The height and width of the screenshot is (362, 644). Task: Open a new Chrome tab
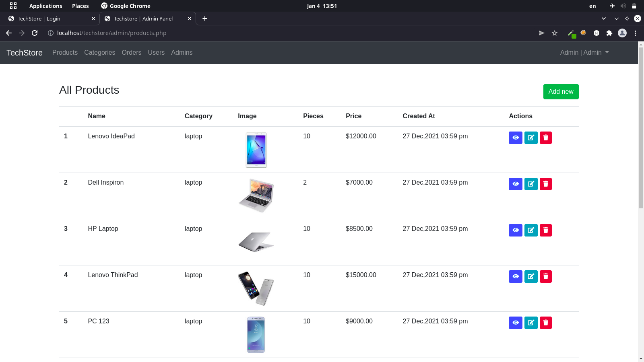[205, 19]
